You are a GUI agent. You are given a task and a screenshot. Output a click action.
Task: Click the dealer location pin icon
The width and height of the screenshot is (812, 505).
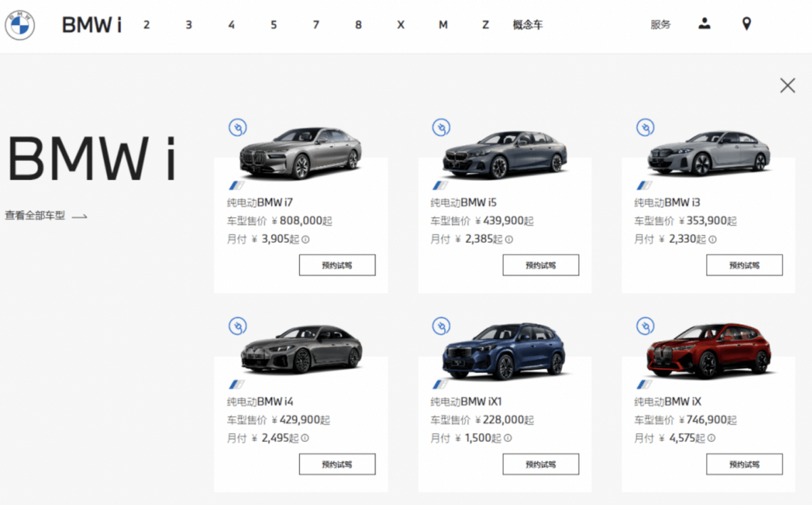point(746,24)
